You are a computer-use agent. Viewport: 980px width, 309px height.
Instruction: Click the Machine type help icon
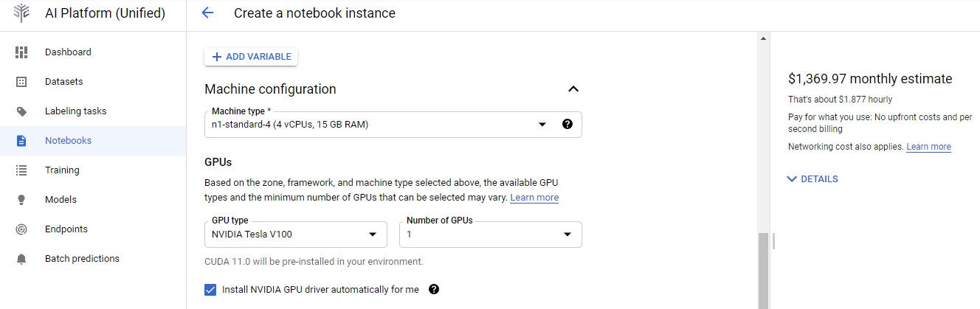[x=567, y=125]
